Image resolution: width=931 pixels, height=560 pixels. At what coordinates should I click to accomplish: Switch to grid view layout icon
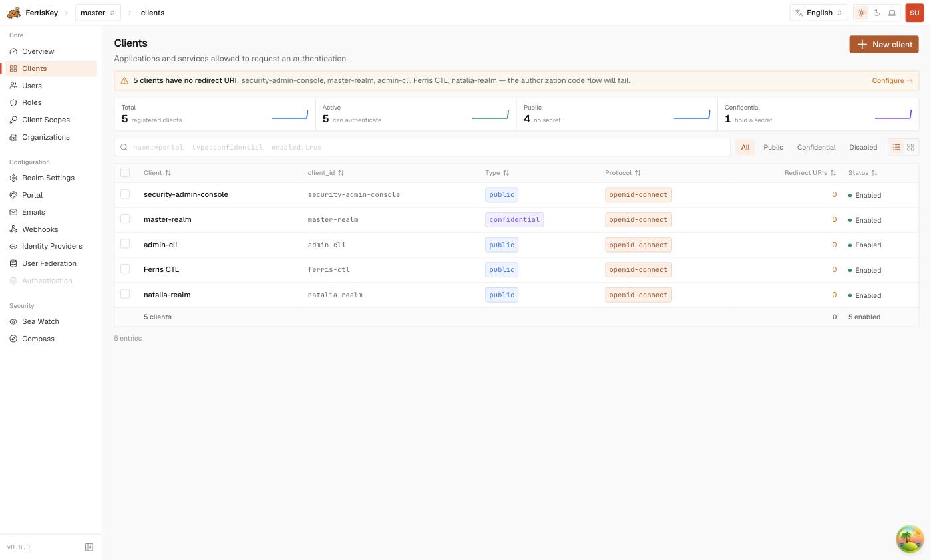pyautogui.click(x=910, y=147)
